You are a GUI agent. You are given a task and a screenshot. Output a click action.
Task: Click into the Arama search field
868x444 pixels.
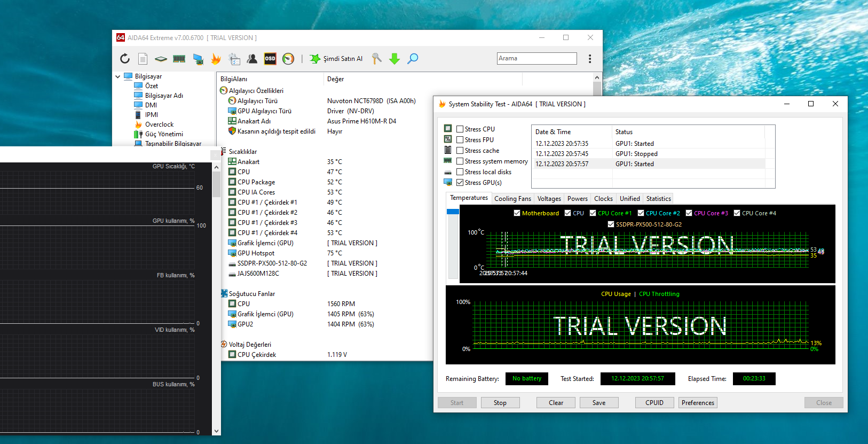(536, 58)
